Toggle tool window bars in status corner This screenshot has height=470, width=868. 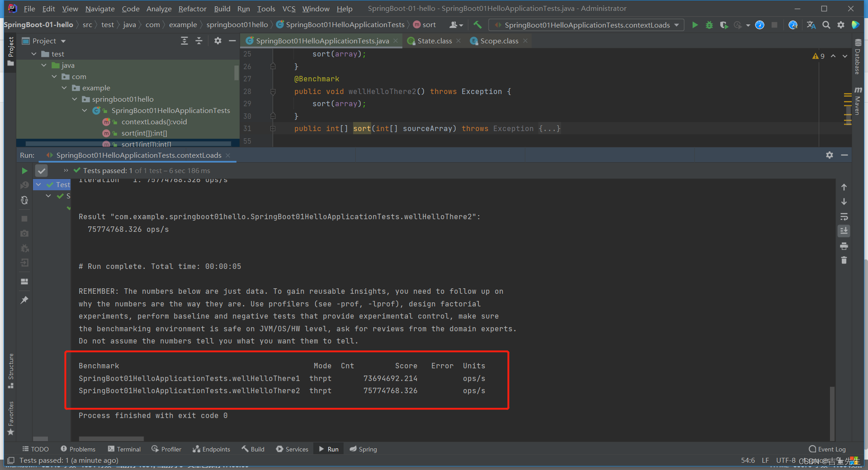click(11, 460)
